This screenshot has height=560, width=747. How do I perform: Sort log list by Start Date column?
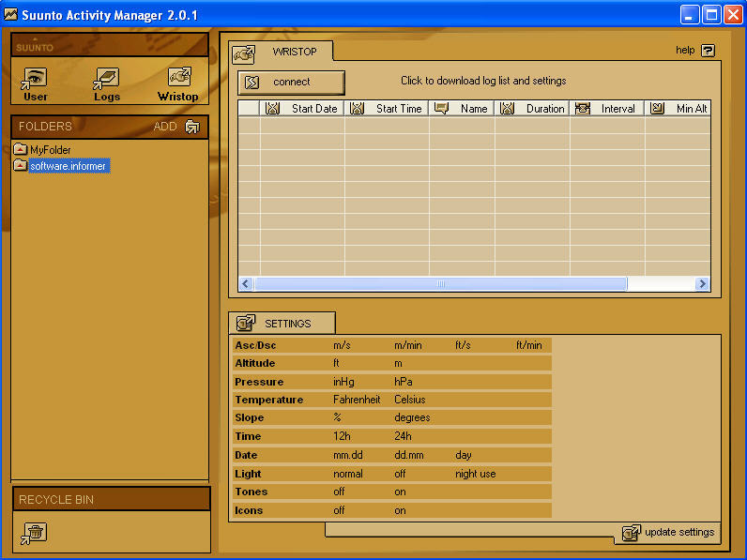[313, 109]
